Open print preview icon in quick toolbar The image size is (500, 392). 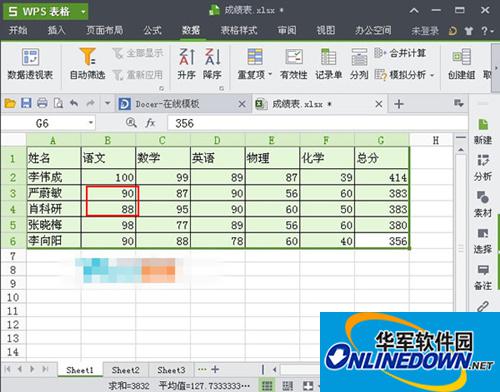[58, 103]
